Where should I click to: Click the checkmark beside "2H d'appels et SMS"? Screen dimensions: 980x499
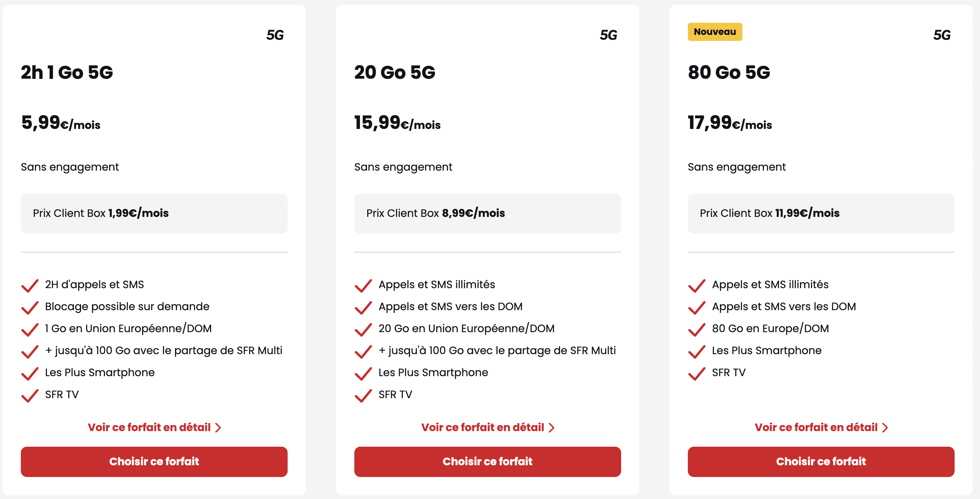point(30,286)
